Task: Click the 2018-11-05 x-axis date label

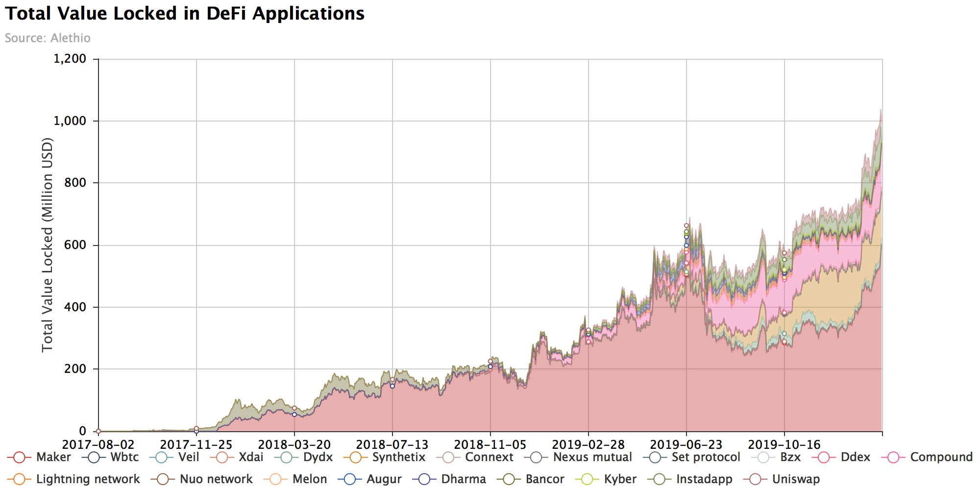Action: click(490, 444)
